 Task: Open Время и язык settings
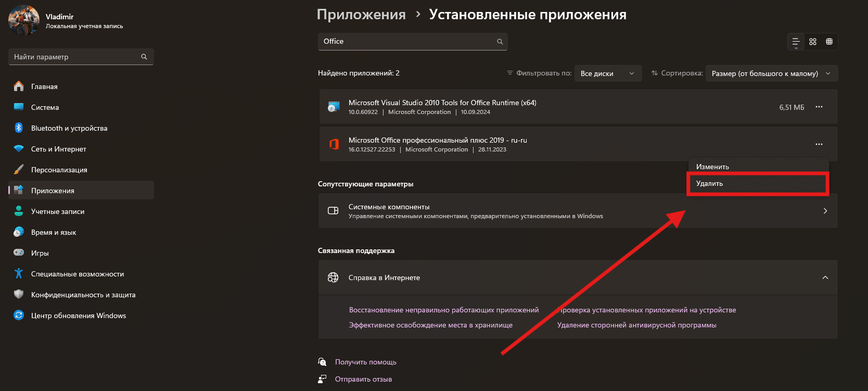[81, 232]
